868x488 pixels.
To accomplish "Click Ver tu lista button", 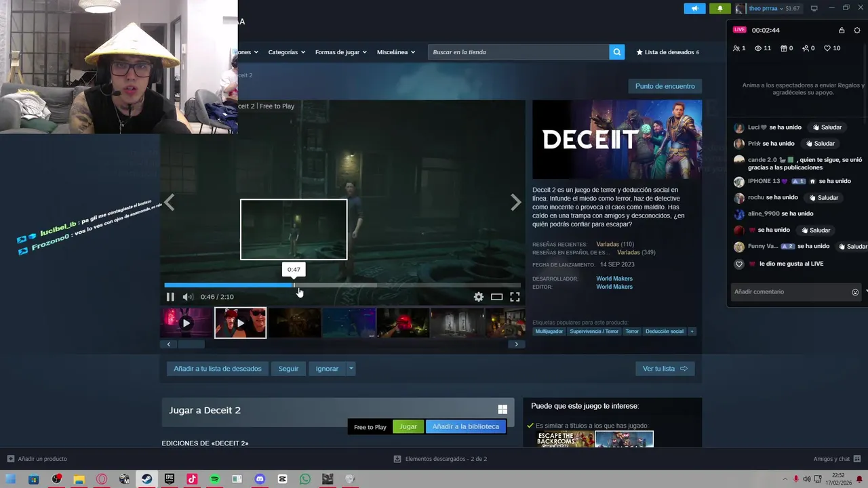I will pos(665,369).
